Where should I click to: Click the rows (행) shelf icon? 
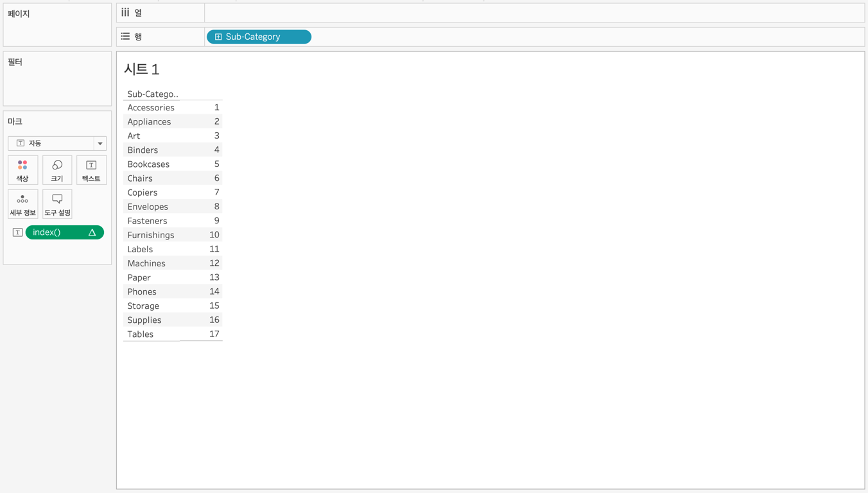[125, 37]
